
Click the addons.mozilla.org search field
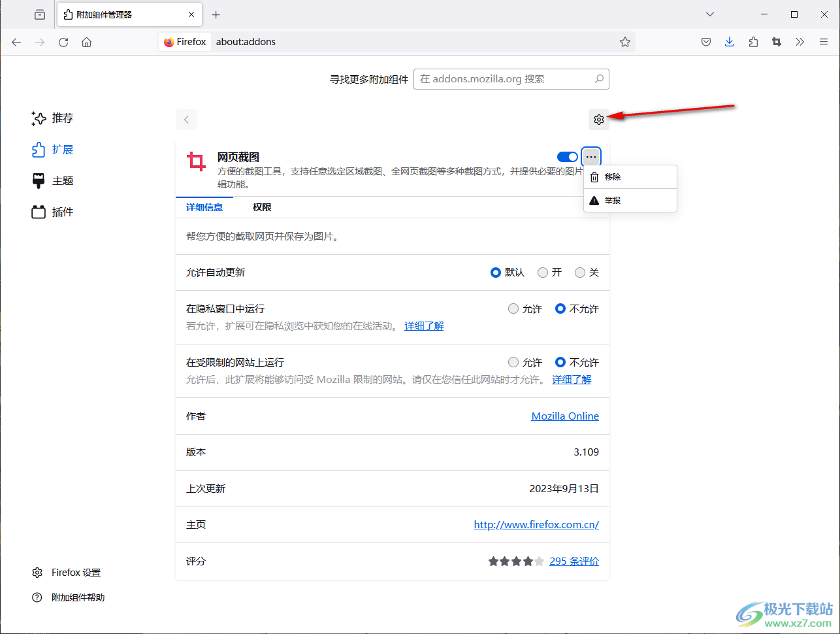511,79
